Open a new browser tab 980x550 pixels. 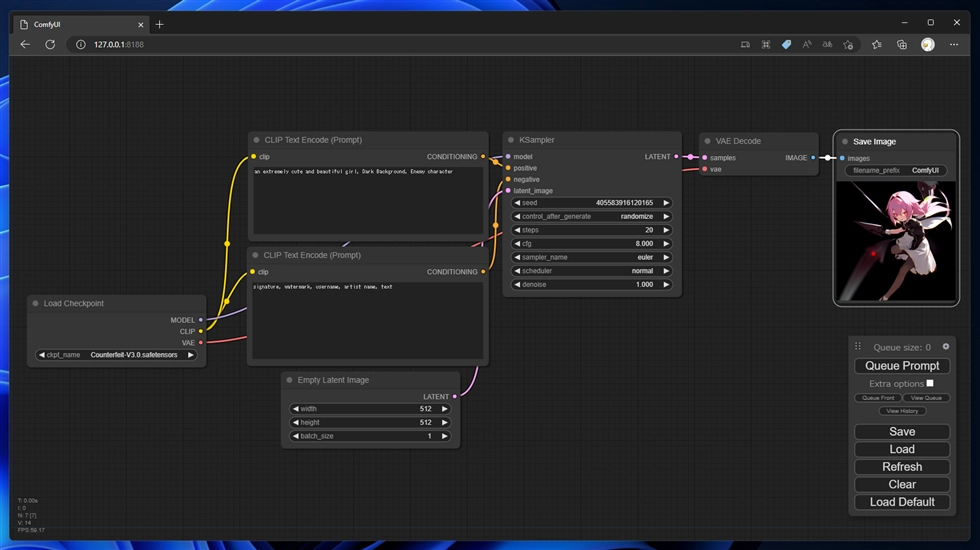point(160,24)
